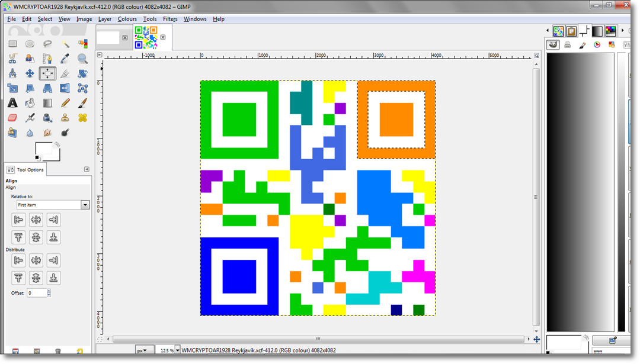The height and width of the screenshot is (364, 640).
Task: Align centre of target horizontally
Action: pyautogui.click(x=36, y=220)
